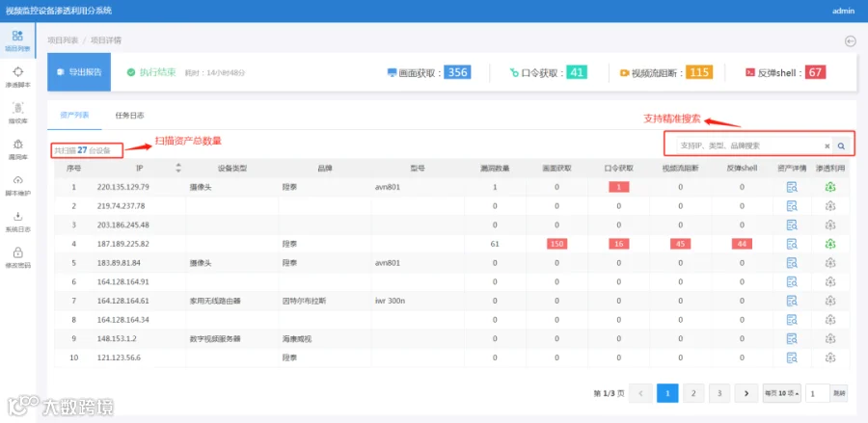Viewport: 868px width, 423px height.
Task: Click 渗透利用 icon for 183.89.81.84
Action: (x=829, y=263)
